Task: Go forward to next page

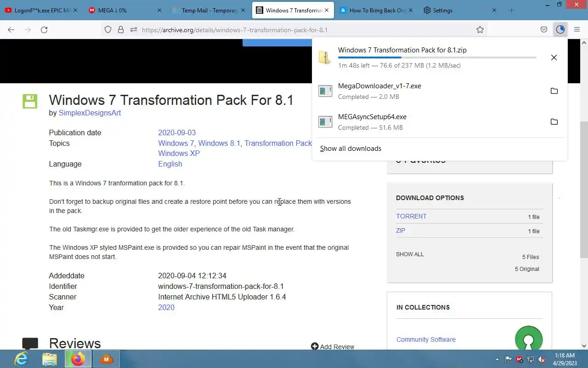Action: tap(28, 29)
